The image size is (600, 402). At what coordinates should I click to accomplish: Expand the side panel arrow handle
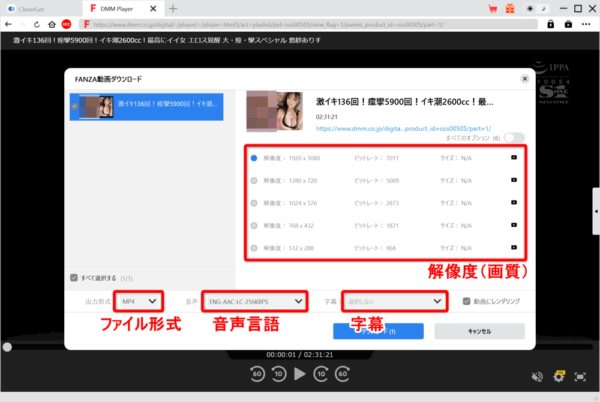pos(596,211)
